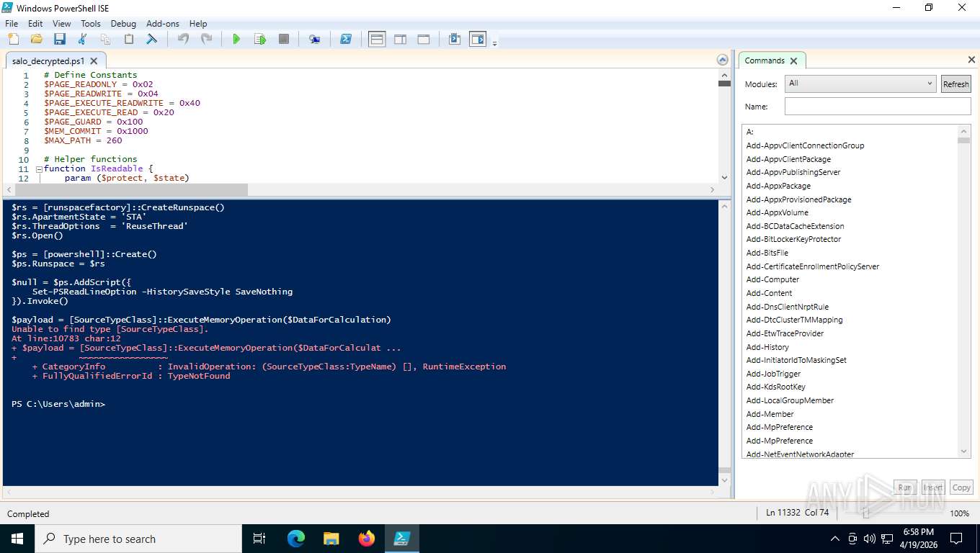Select Add-JobTrigger in the command list
Screen dimensions: 980x553
774,374
